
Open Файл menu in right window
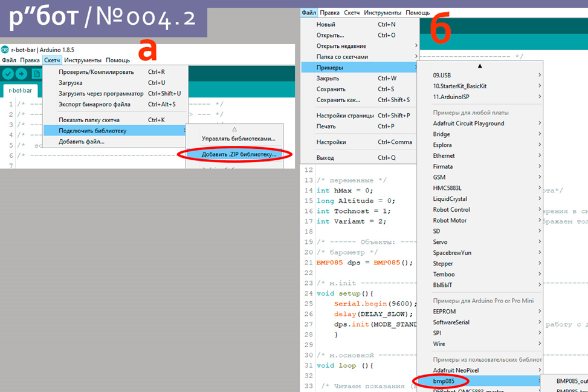(x=309, y=12)
